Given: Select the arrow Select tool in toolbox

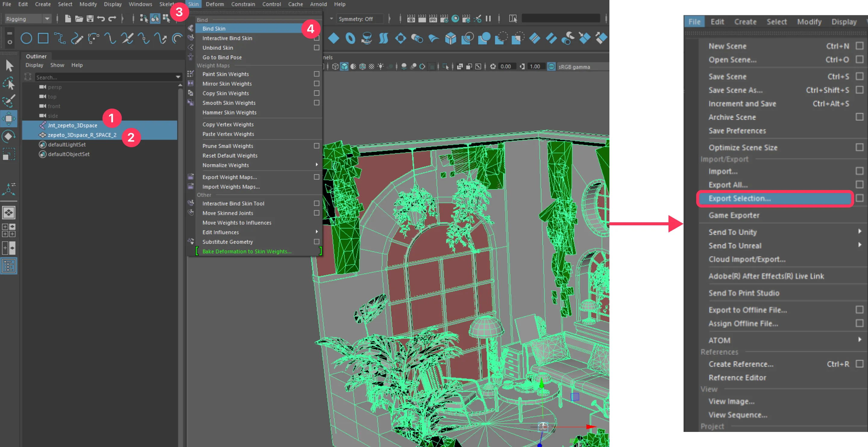Looking at the screenshot, I should [9, 66].
